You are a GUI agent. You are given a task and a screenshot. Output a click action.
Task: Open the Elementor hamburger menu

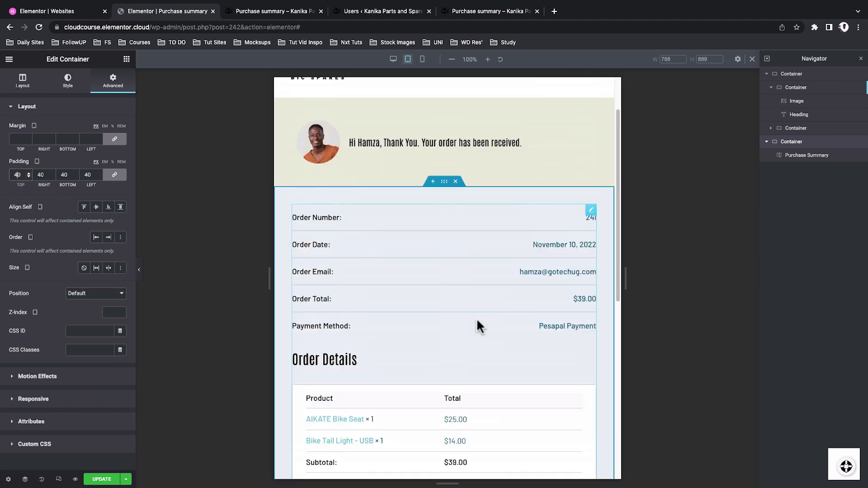9,59
